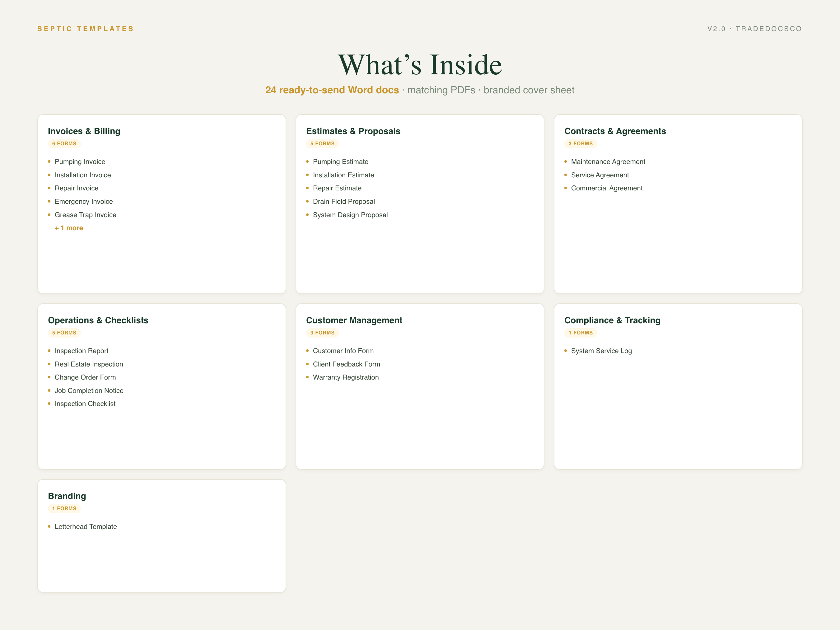Open Real Estate Inspection item

(x=89, y=364)
